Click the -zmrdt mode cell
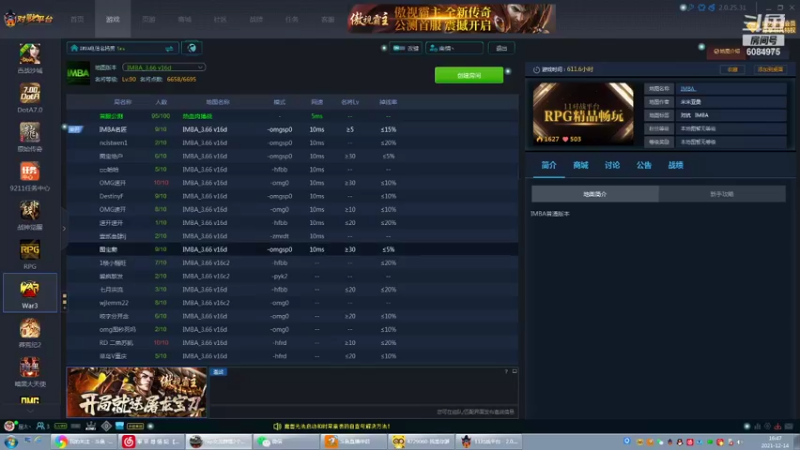800x450 pixels. click(280, 236)
